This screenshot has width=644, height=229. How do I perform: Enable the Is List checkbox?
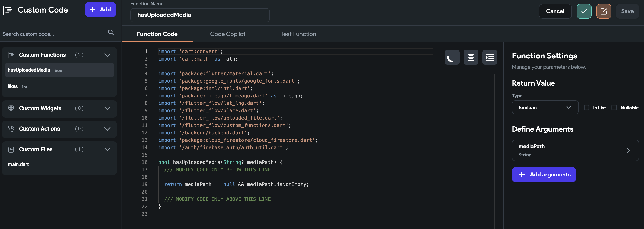tap(586, 108)
